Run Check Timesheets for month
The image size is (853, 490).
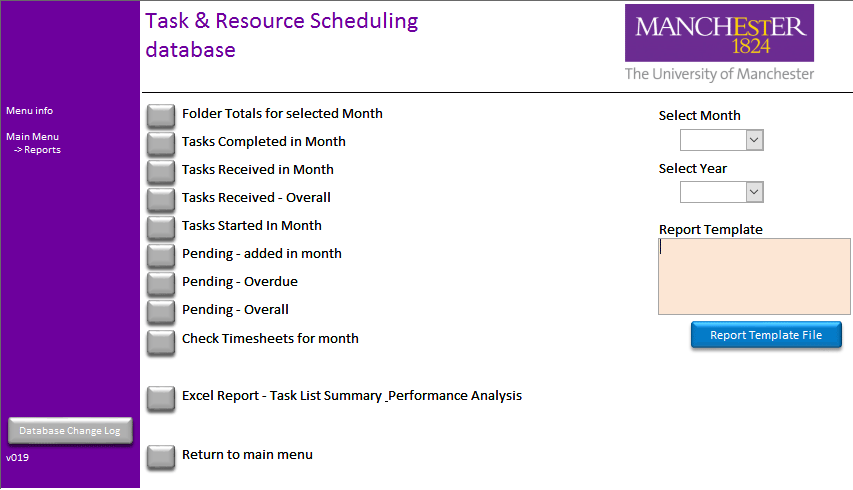(x=161, y=343)
